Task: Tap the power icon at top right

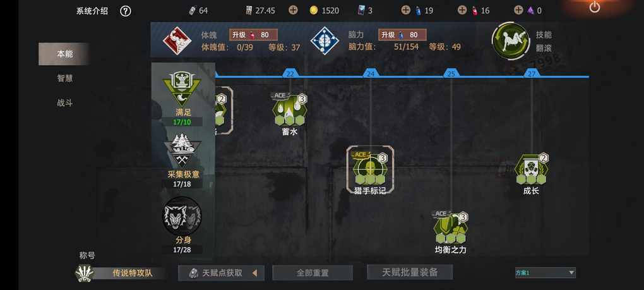Action: pos(594,7)
